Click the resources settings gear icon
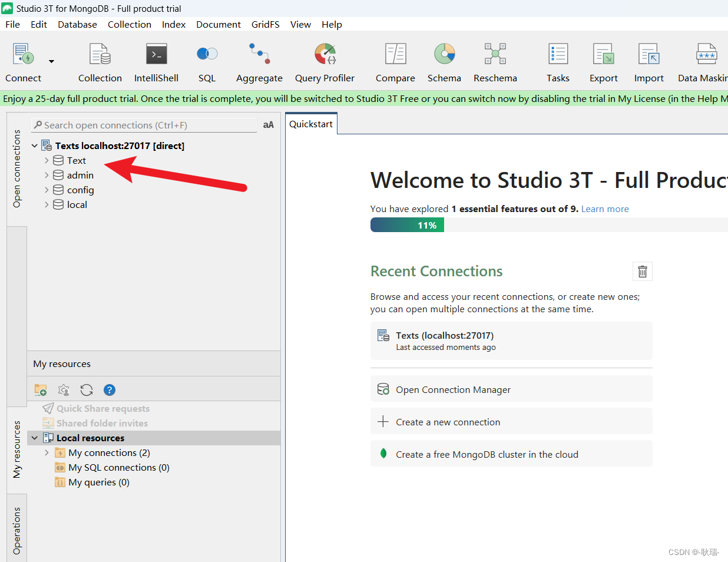This screenshot has height=562, width=728. (x=64, y=390)
